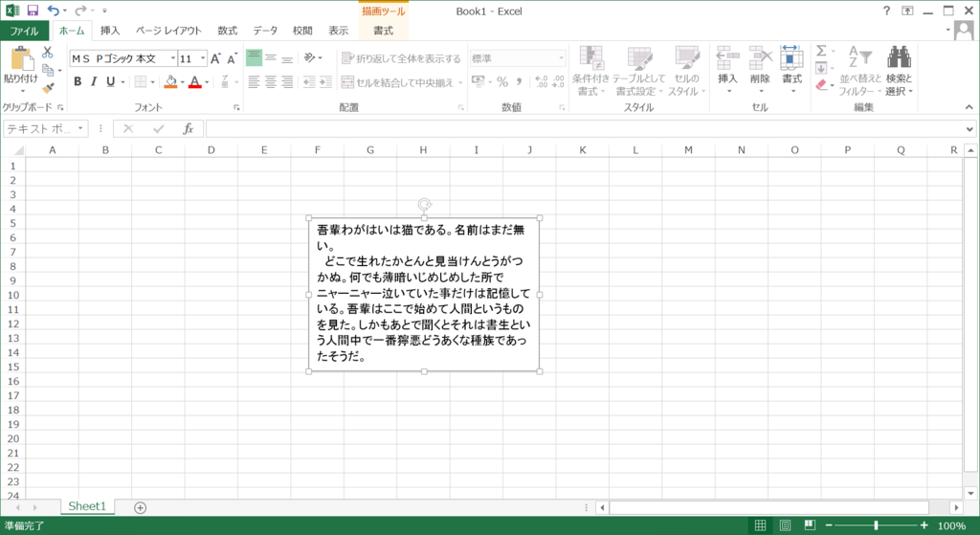This screenshot has width=980, height=535.
Task: Switch to 挿入 ribbon tab
Action: pyautogui.click(x=110, y=31)
